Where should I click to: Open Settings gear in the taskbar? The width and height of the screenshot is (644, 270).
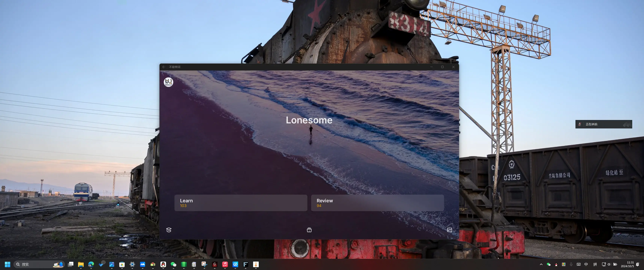point(132,264)
